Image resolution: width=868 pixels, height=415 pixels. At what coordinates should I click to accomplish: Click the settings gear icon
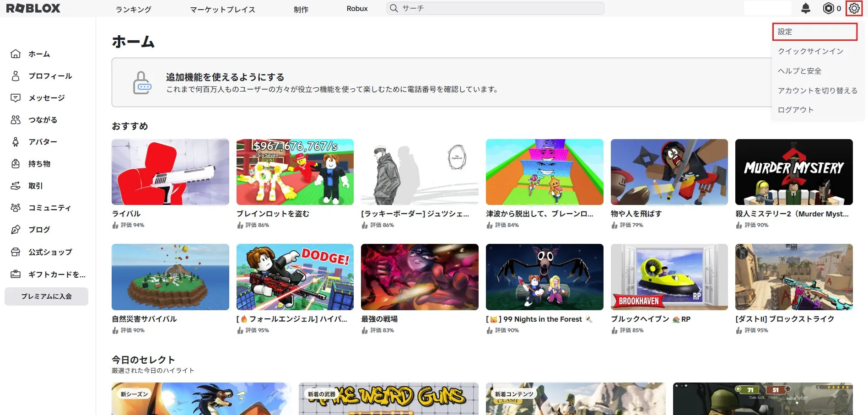854,8
